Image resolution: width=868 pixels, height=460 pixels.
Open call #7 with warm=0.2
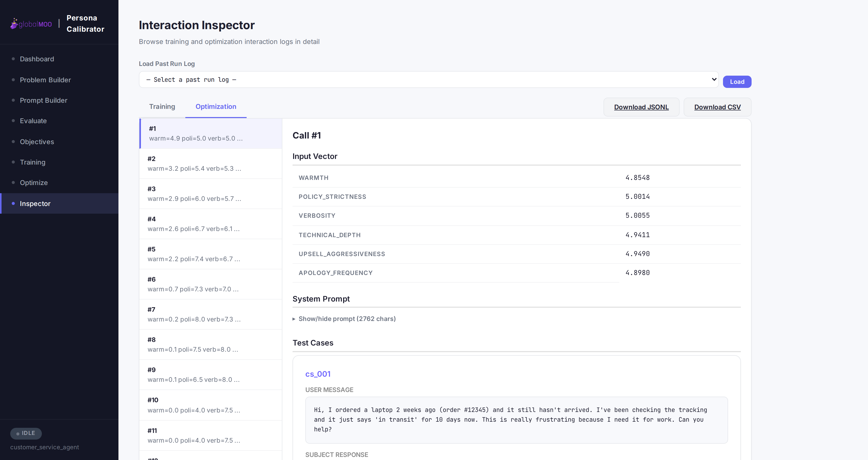(211, 314)
